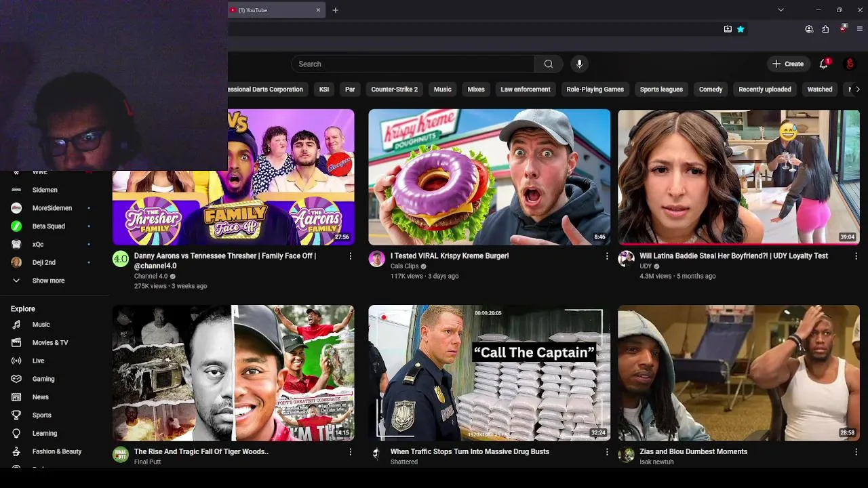The width and height of the screenshot is (868, 488).
Task: Open Channel 4.0 avatar icon
Action: tap(121, 259)
